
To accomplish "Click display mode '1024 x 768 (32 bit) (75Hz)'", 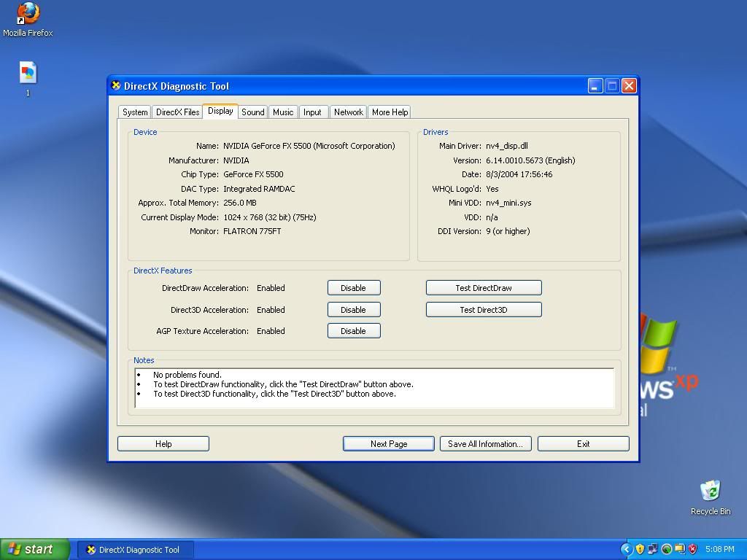I will click(270, 217).
